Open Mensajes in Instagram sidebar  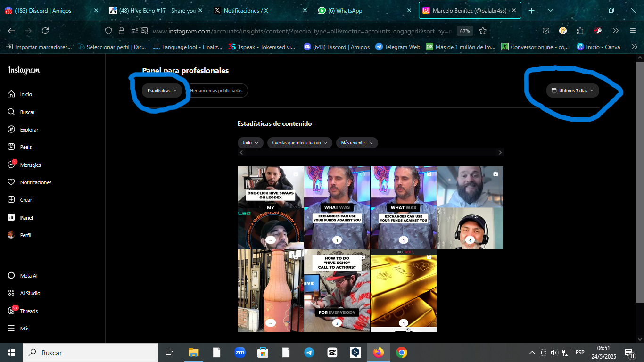click(x=24, y=165)
